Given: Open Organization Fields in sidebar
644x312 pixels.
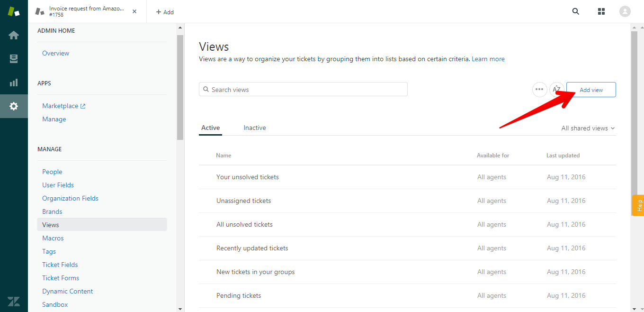Looking at the screenshot, I should click(70, 198).
